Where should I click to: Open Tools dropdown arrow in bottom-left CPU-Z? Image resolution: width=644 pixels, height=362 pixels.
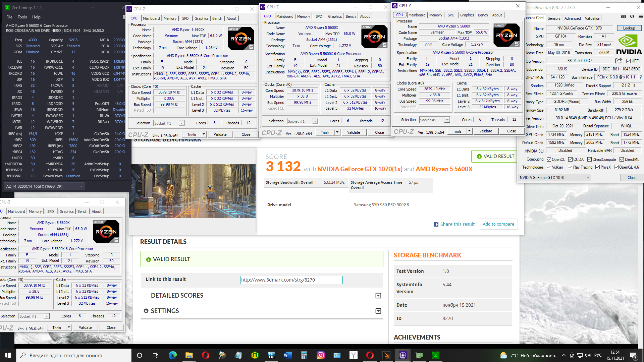[69, 327]
